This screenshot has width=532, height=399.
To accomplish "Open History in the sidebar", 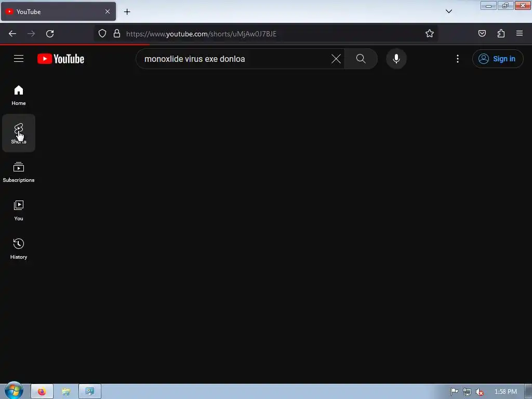I will (x=19, y=249).
